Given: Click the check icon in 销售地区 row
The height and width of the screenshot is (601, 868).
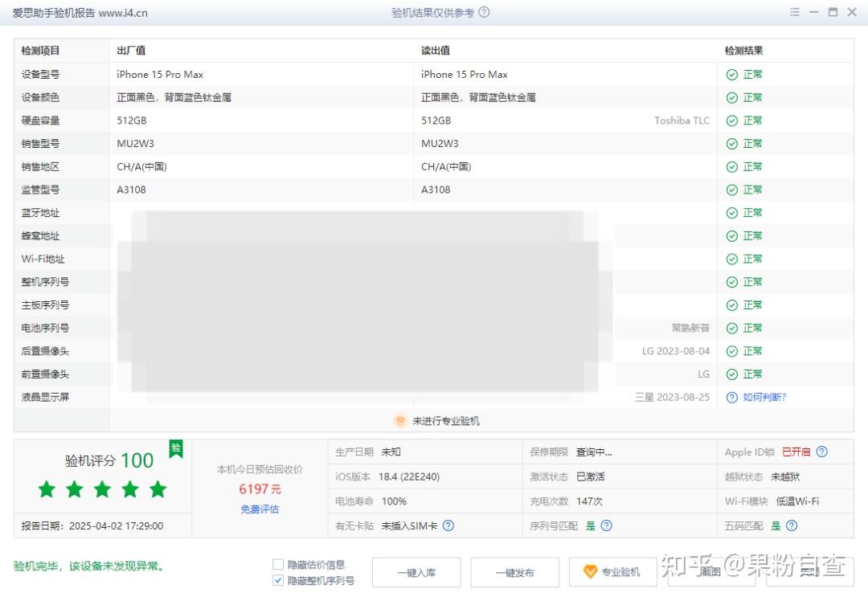Looking at the screenshot, I should tap(732, 167).
